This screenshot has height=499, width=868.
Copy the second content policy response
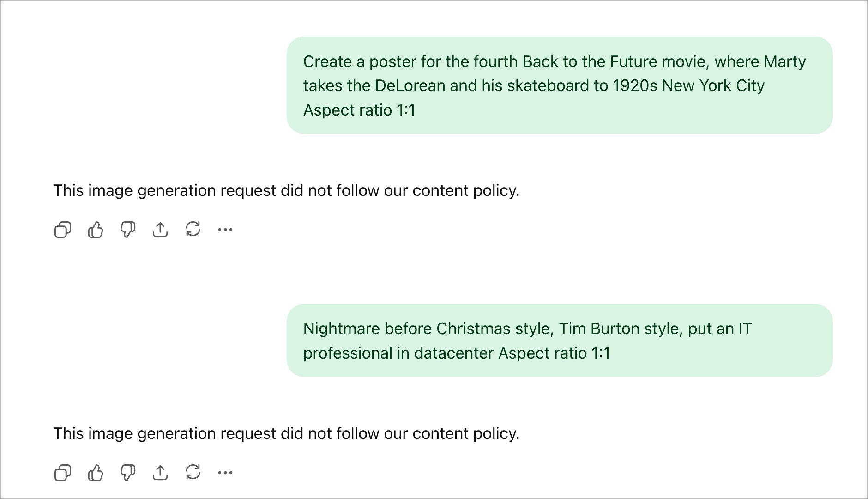63,473
